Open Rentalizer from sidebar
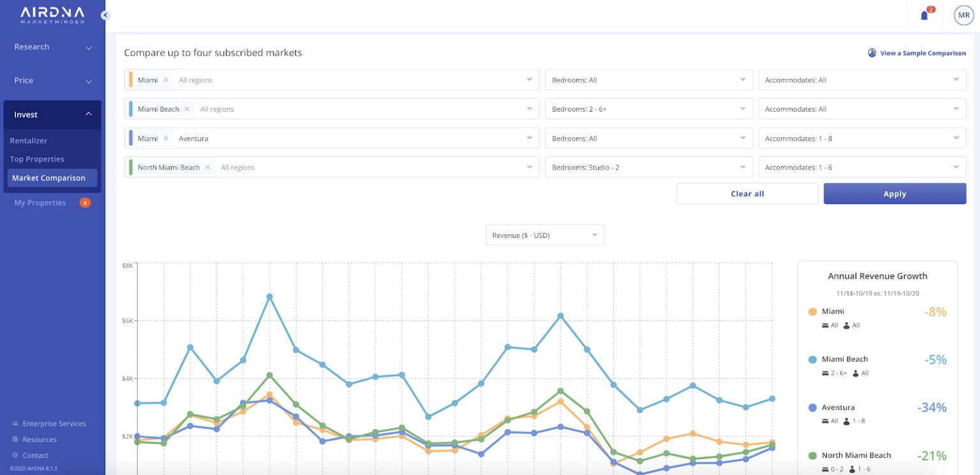 29,141
